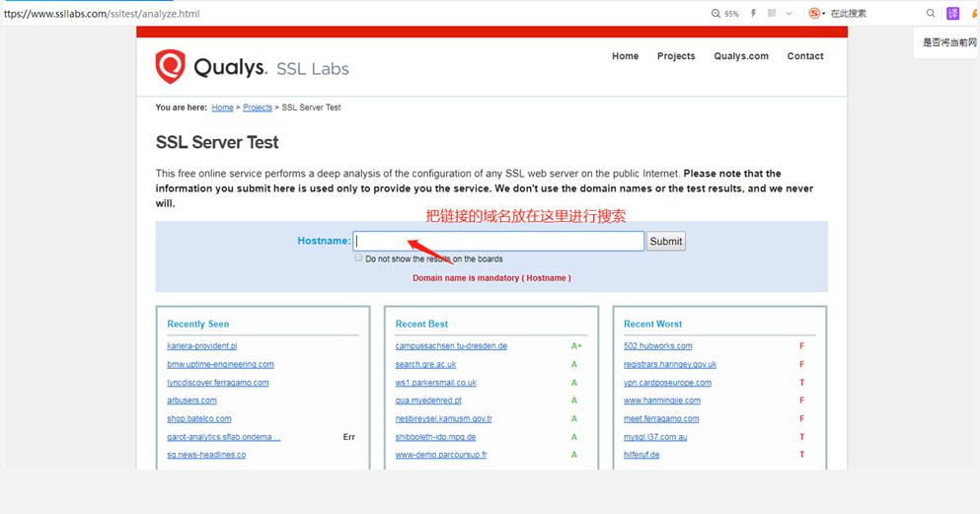Image resolution: width=980 pixels, height=514 pixels.
Task: Open vpn.cardposeurope.com link
Action: click(x=667, y=382)
